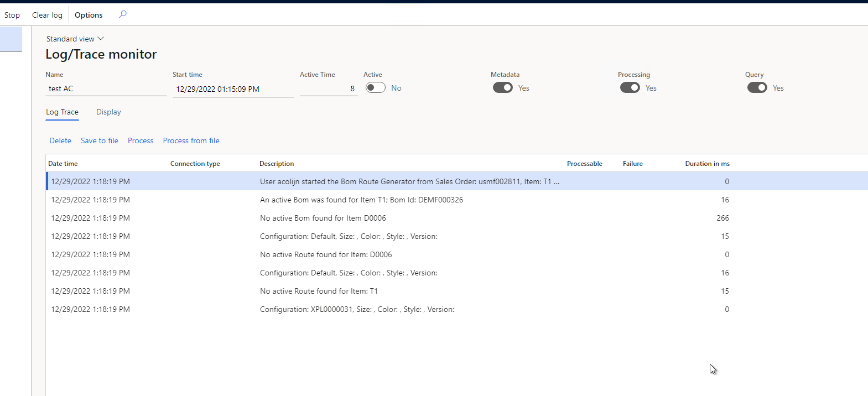The image size is (868, 396).
Task: Sort by Date time column header
Action: tap(63, 164)
